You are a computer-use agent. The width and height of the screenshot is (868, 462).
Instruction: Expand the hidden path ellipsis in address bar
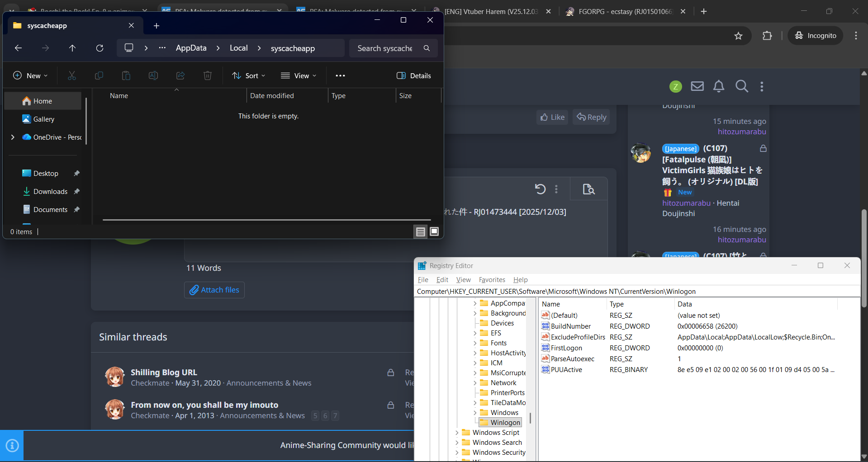pyautogui.click(x=162, y=48)
